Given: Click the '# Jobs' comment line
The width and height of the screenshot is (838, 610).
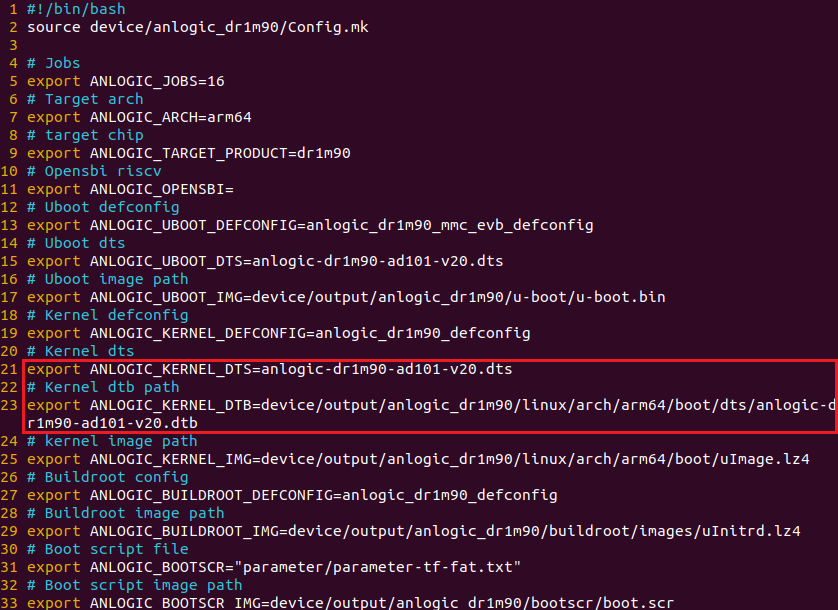Looking at the screenshot, I should click(x=53, y=63).
